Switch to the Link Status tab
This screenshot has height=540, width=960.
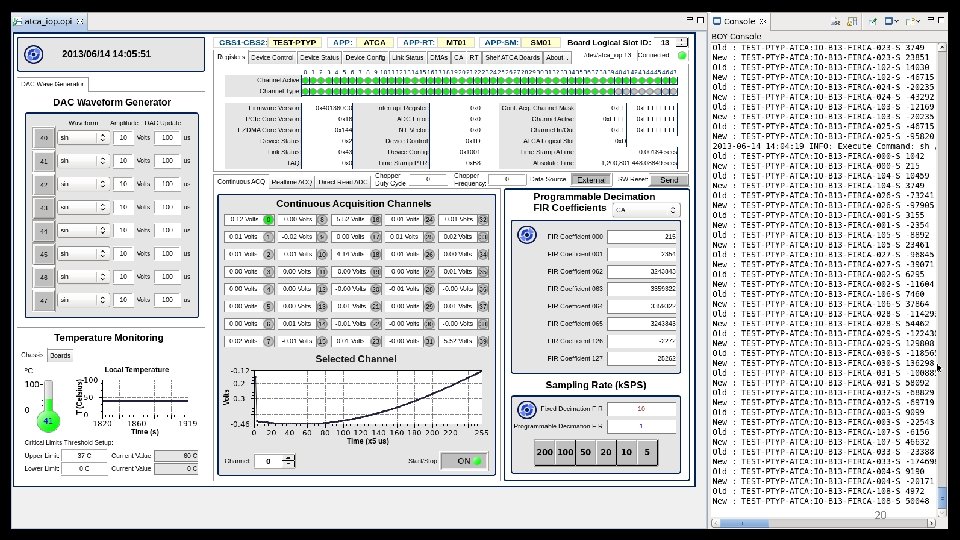408,58
